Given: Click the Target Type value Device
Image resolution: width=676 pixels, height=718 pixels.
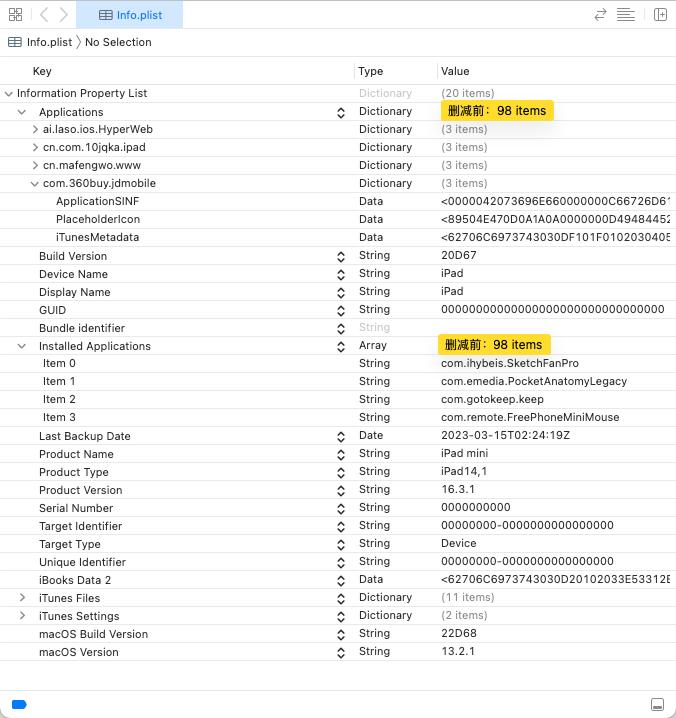Looking at the screenshot, I should click(x=458, y=543).
